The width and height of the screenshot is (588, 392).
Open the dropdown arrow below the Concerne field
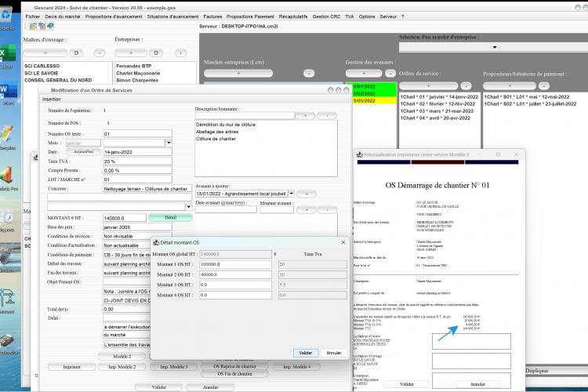188,207
